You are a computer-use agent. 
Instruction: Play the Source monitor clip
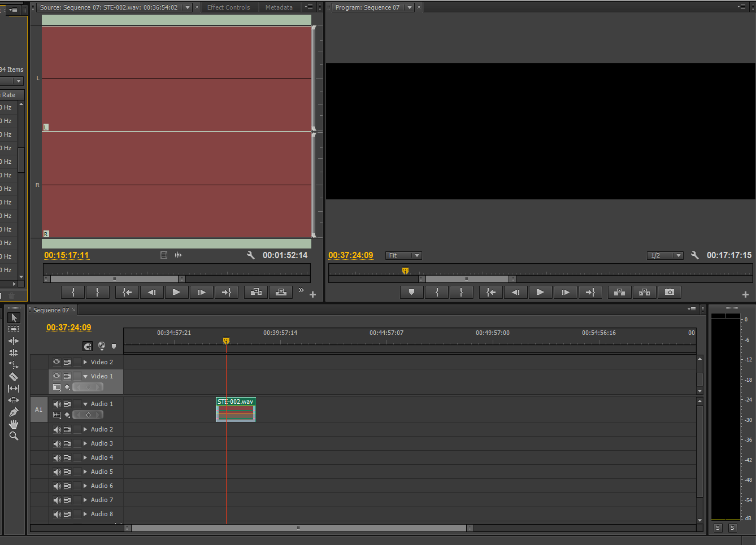click(x=176, y=292)
